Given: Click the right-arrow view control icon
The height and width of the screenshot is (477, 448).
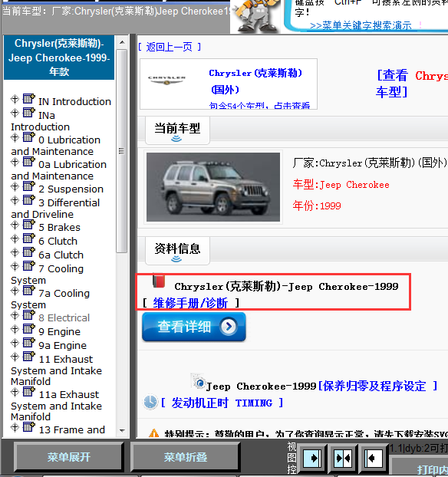Looking at the screenshot, I should coord(312,457).
